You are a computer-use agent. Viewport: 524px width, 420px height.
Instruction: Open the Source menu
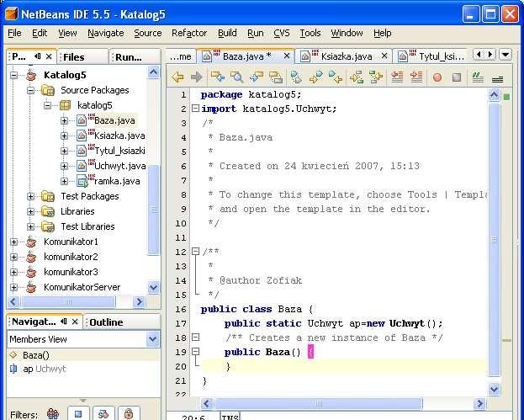(148, 33)
